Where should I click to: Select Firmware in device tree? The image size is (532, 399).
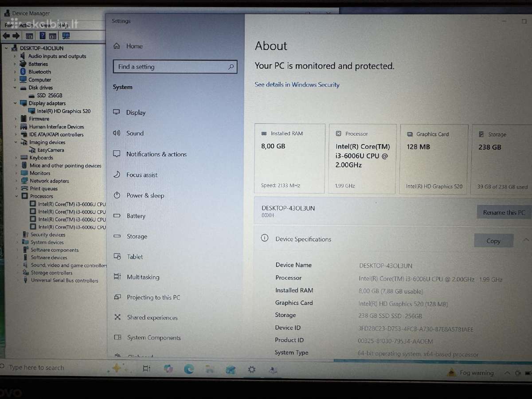39,119
